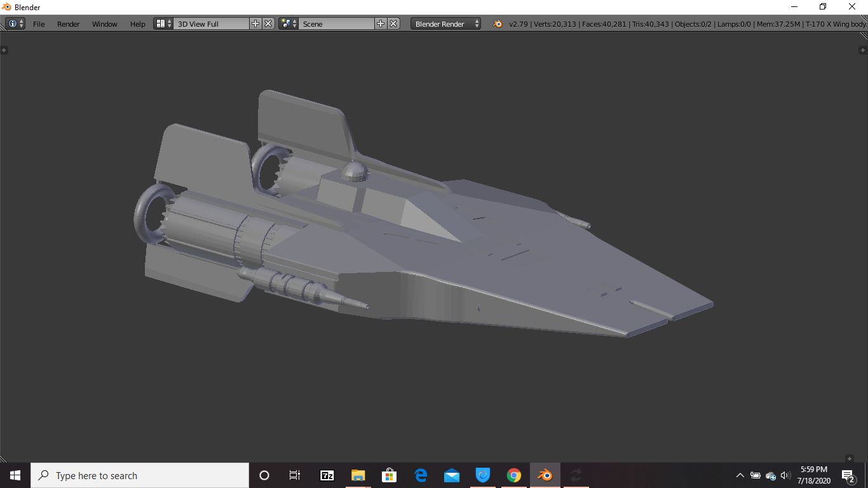
Task: Open the Render menu
Action: [68, 24]
